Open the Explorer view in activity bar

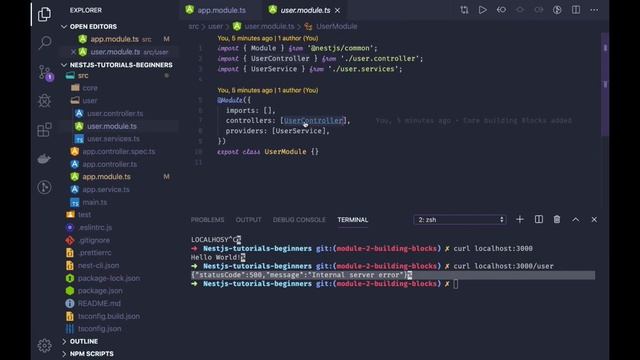[44, 14]
